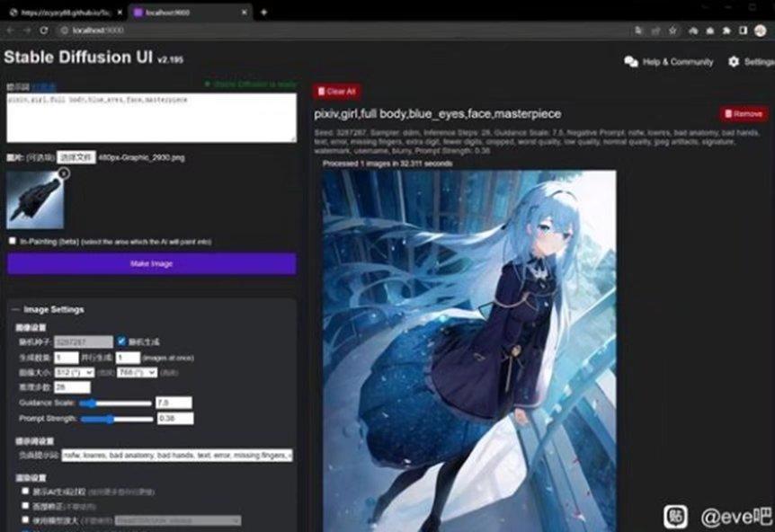Viewport: 775px width, 532px height.
Task: Click the github.io tab globe favicon
Action: [x=13, y=13]
